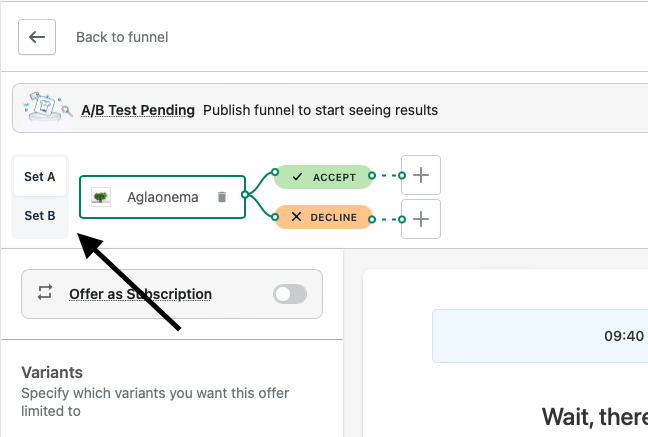
Task: Select the Aglaonema offer name
Action: tap(163, 197)
